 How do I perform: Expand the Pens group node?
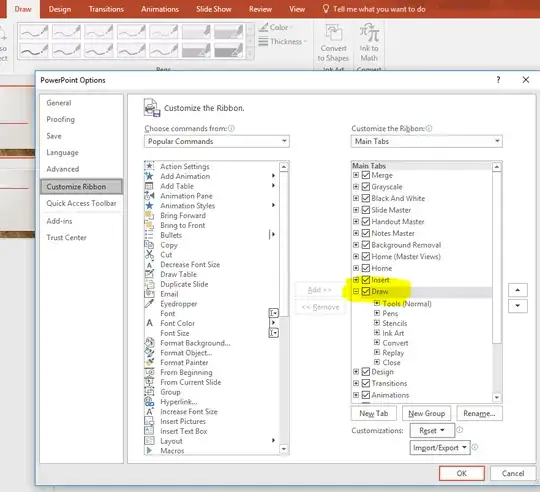click(377, 313)
